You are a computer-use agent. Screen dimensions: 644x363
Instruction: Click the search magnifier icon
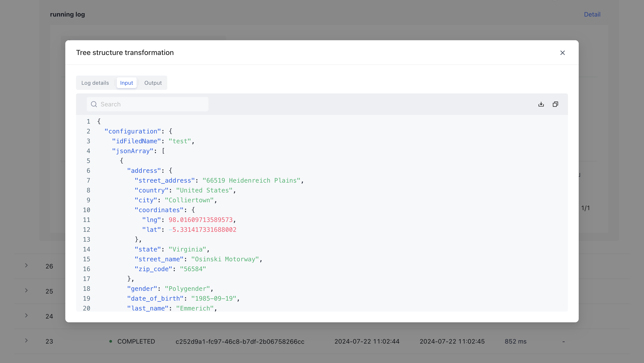tap(94, 104)
